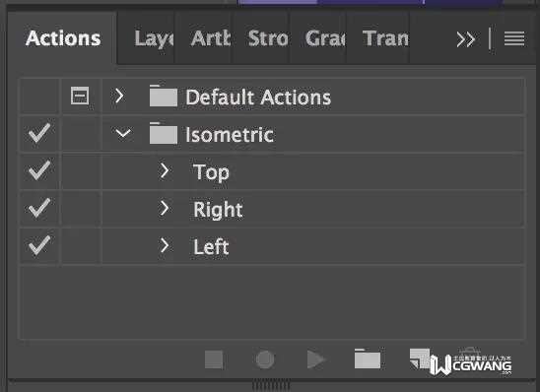Viewport: 540px width, 392px height.
Task: Switch to the Layers tab
Action: click(154, 38)
